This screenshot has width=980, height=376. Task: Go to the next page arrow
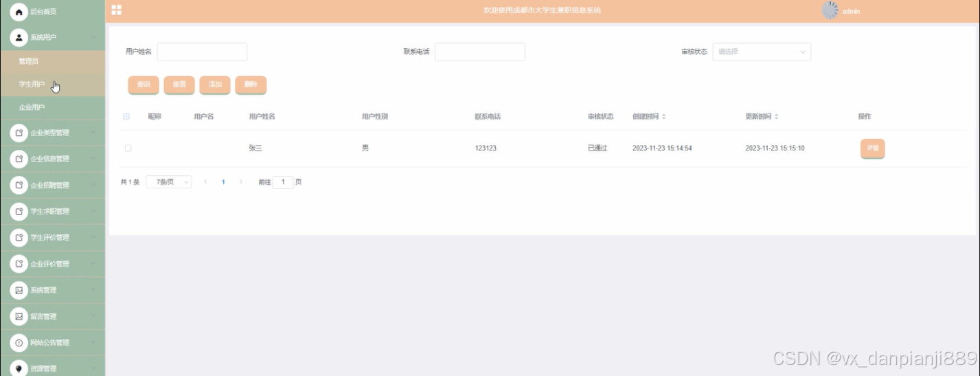pyautogui.click(x=241, y=182)
